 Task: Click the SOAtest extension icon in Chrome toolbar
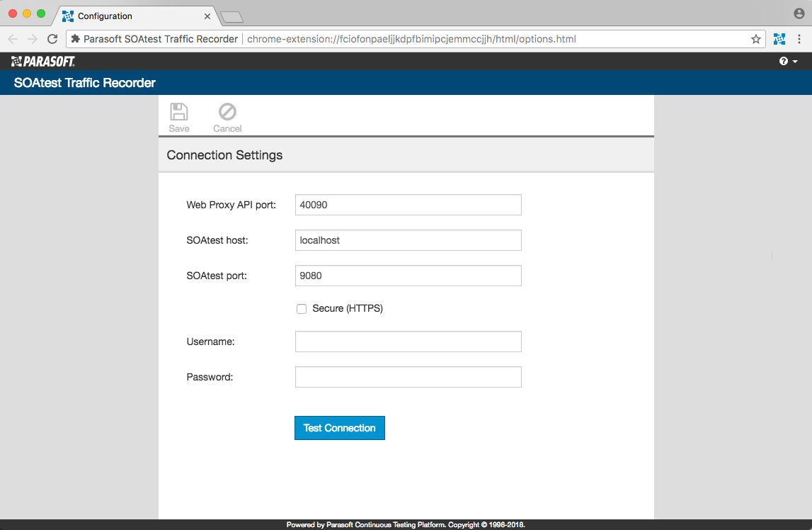(x=779, y=39)
